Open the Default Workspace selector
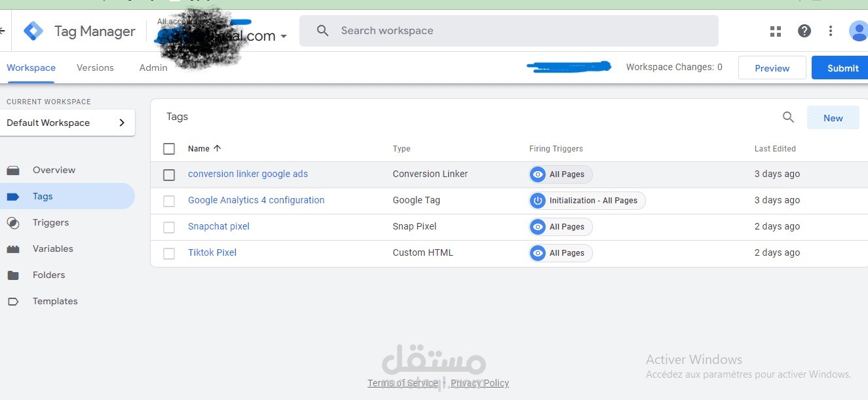868x400 pixels. pos(67,123)
